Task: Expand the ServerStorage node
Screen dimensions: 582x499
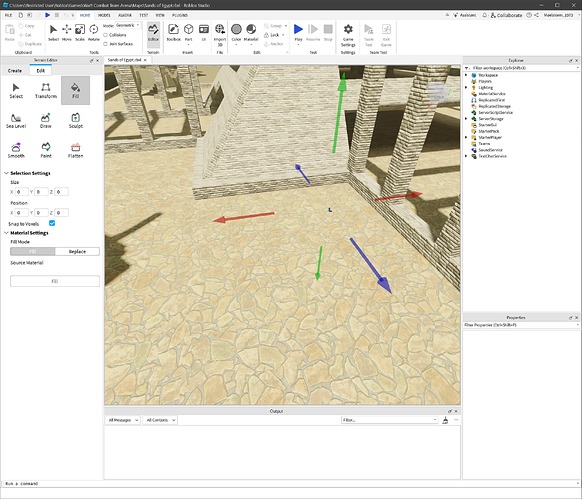Action: coord(467,119)
